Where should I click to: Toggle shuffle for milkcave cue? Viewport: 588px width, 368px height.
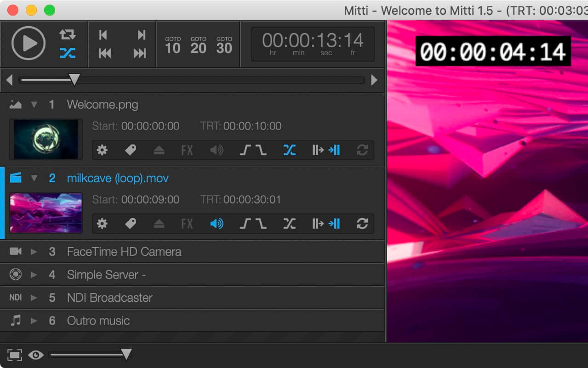tap(289, 224)
